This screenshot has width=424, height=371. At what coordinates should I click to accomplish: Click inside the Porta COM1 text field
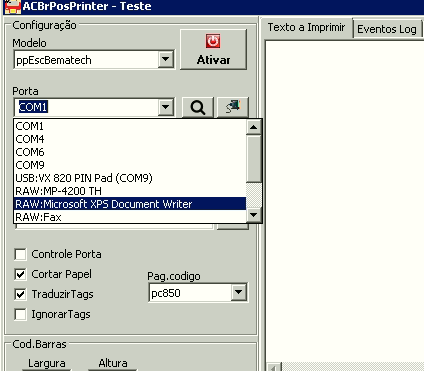tap(86, 107)
